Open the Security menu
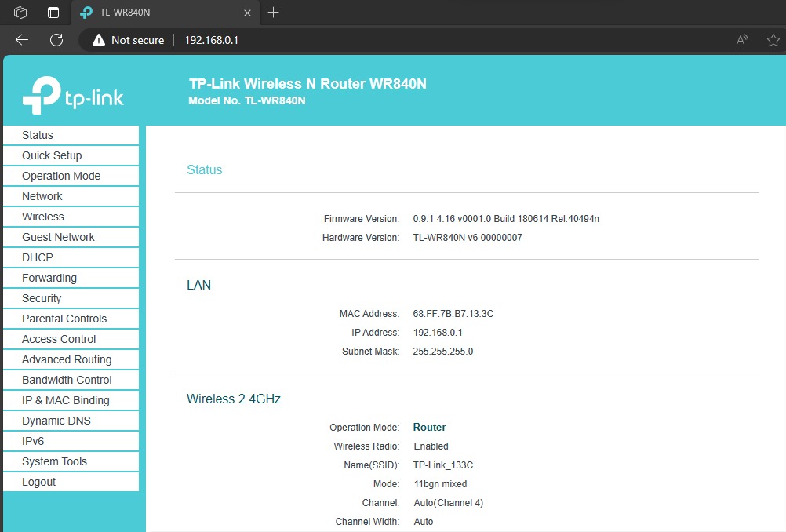 71,298
